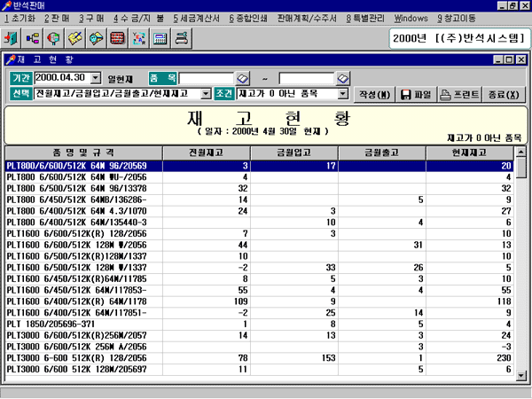The height and width of the screenshot is (399, 532).
Task: Click the YEAR change toolbar icon
Action: point(139,39)
